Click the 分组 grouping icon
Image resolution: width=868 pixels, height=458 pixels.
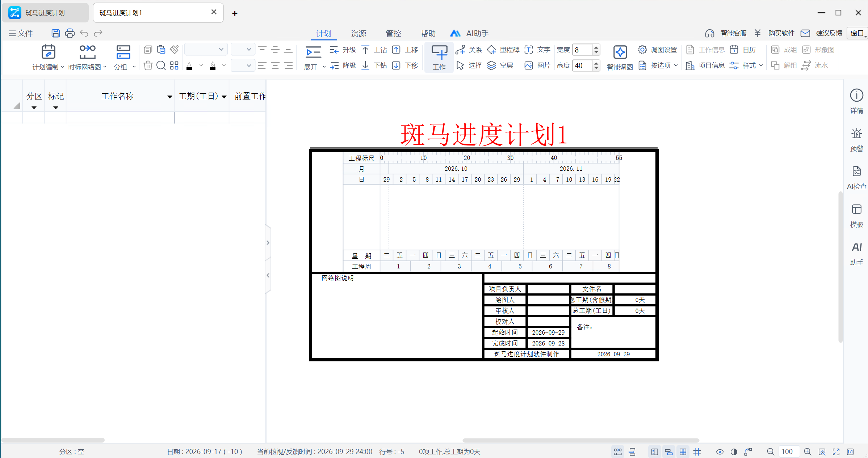123,52
